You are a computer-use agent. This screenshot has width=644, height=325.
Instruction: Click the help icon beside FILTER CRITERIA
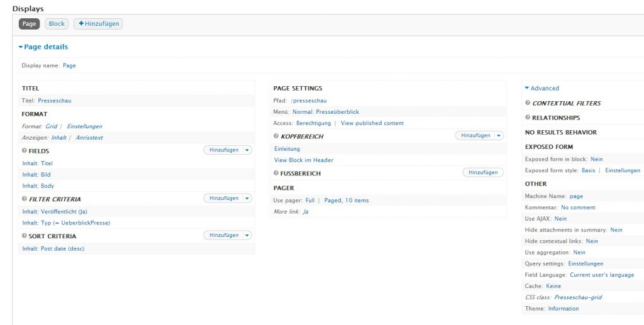[x=25, y=199]
